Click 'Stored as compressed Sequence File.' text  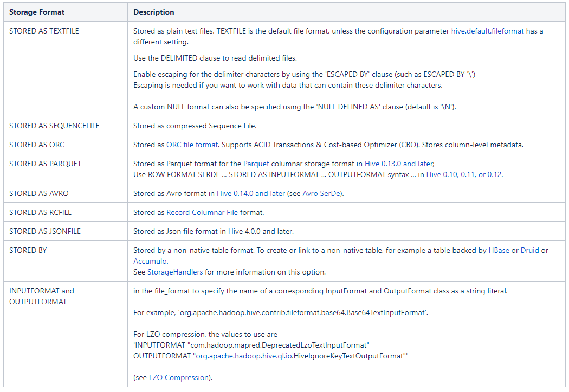195,126
